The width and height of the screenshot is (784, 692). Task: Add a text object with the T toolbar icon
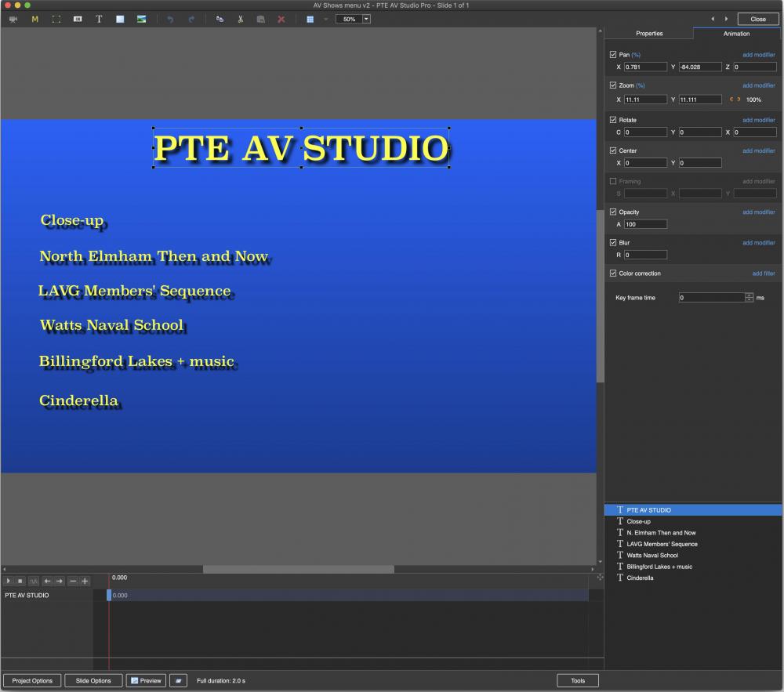pyautogui.click(x=99, y=19)
